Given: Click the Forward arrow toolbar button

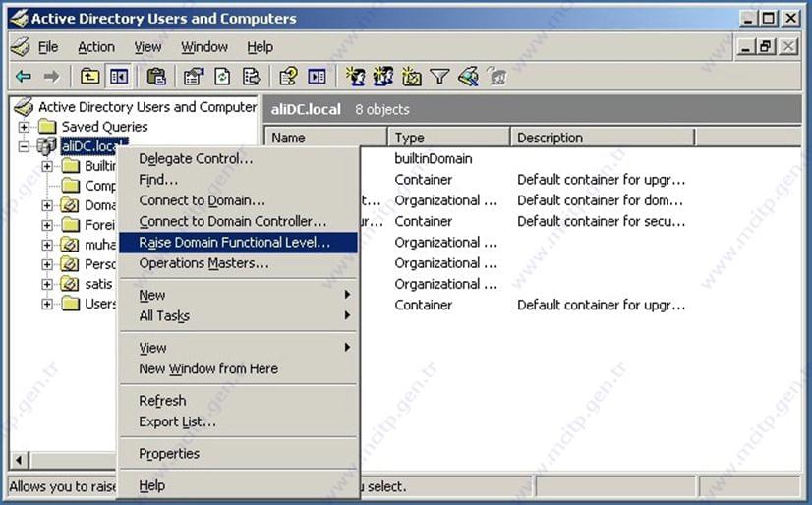Looking at the screenshot, I should coord(51,77).
